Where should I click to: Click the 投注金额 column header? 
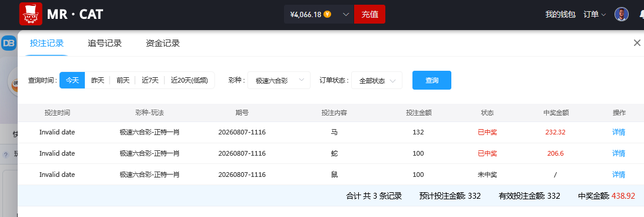(x=418, y=113)
